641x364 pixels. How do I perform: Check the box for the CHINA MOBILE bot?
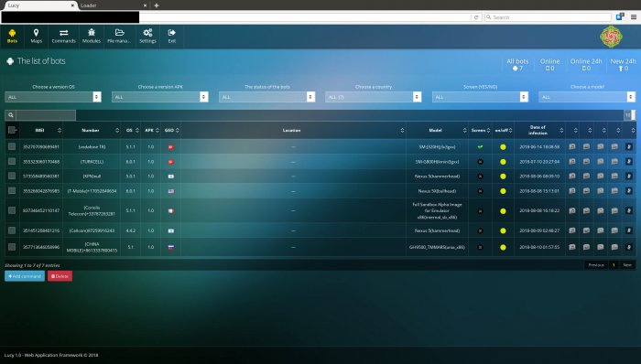pos(12,247)
